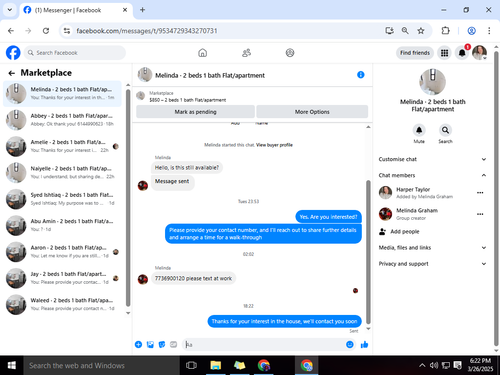Open Task View on the taskbar
The width and height of the screenshot is (500, 375).
coord(191,365)
